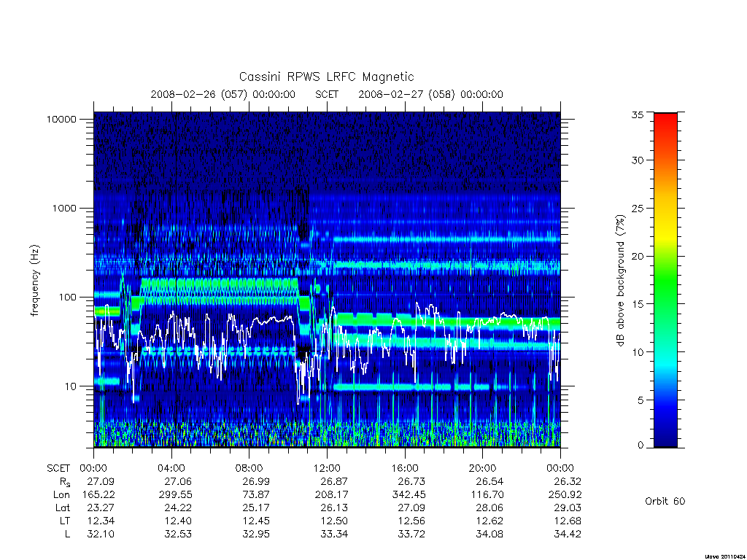This screenshot has width=747, height=560.
Task: Click the color bar tick label 10
Action: click(x=638, y=352)
